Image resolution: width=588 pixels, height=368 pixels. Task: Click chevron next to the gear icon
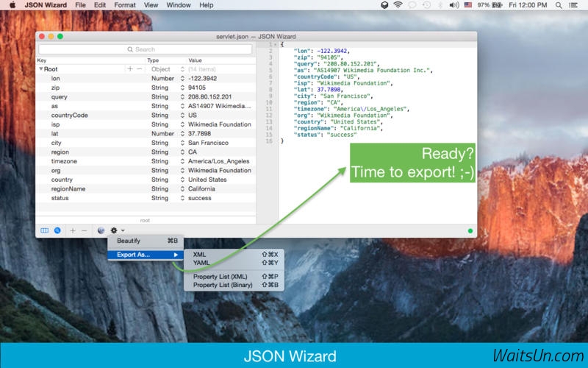point(123,230)
